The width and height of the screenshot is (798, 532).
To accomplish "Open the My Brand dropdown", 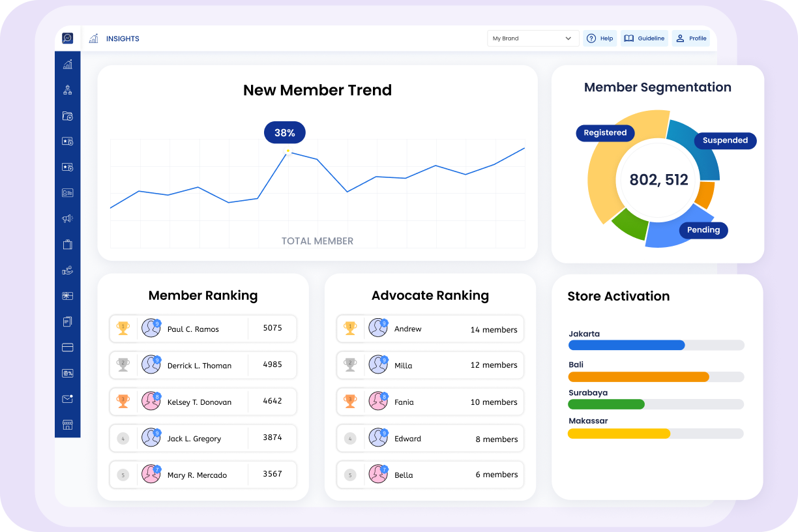I will coord(533,38).
